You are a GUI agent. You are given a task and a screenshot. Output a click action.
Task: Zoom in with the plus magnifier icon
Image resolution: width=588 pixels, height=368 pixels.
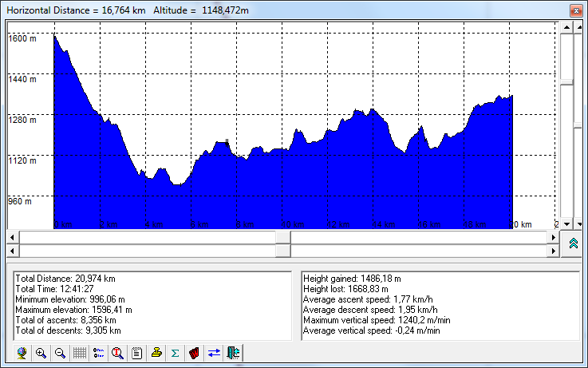pos(41,353)
